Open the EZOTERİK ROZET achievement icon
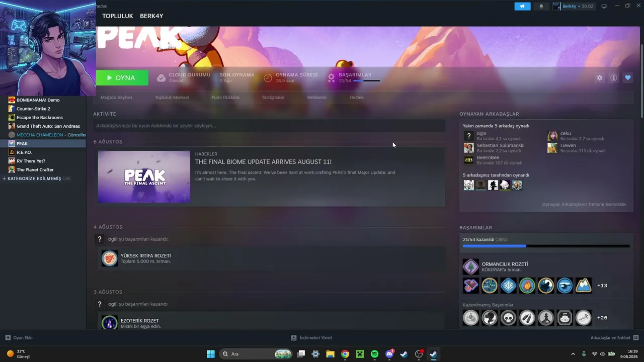Viewport: 644px width, 362px height. coord(109,322)
